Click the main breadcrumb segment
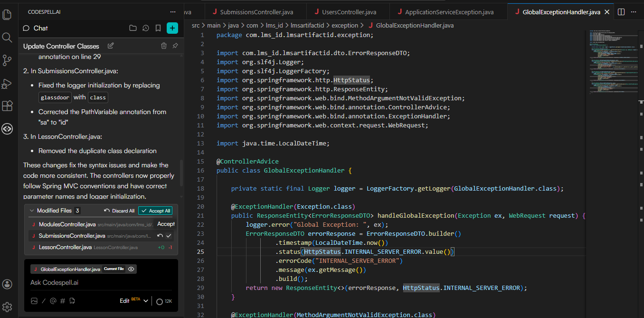Image resolution: width=644 pixels, height=318 pixels. click(214, 25)
